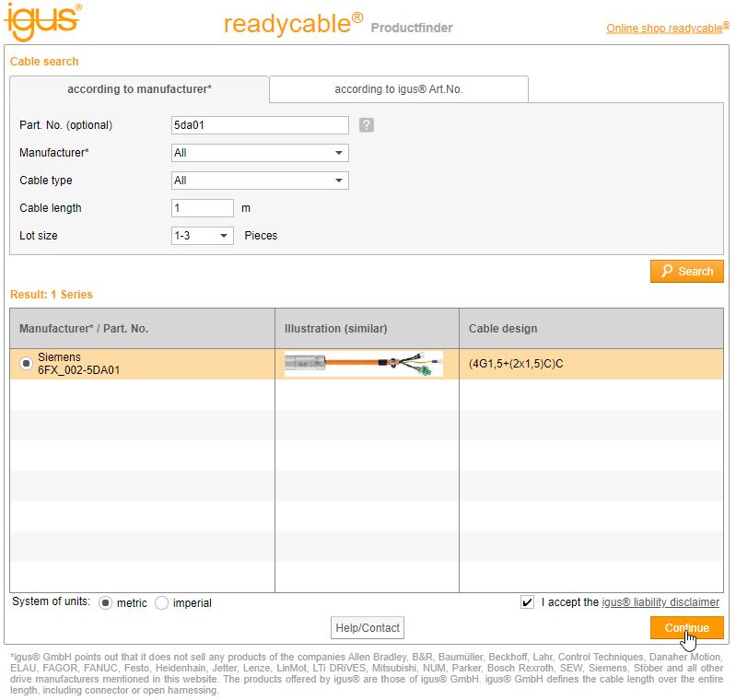Click the igus logo
The image size is (736, 700).
42,22
